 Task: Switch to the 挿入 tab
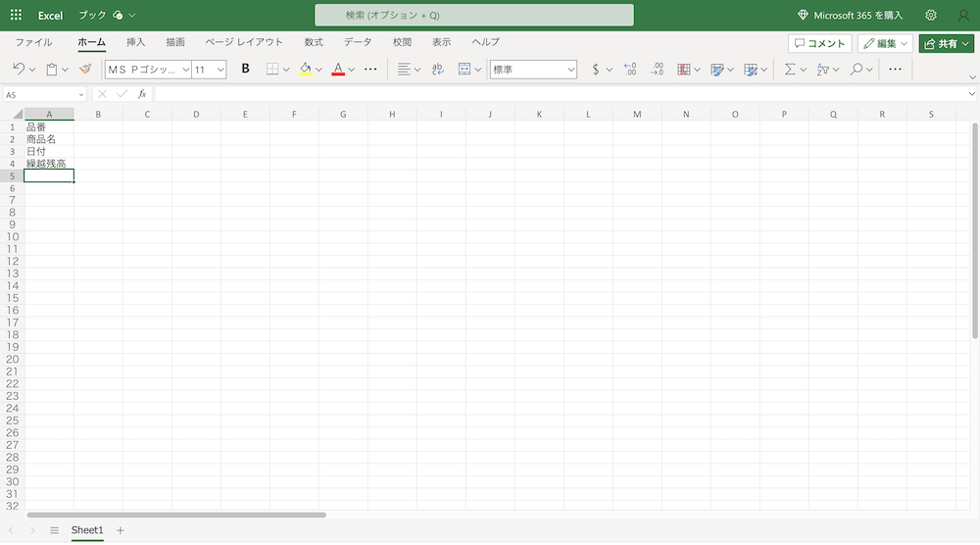coord(136,43)
